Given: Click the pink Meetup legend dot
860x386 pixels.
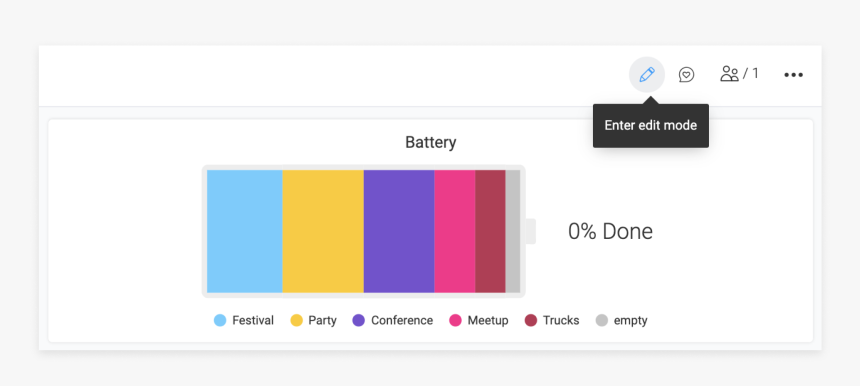Looking at the screenshot, I should coord(455,320).
